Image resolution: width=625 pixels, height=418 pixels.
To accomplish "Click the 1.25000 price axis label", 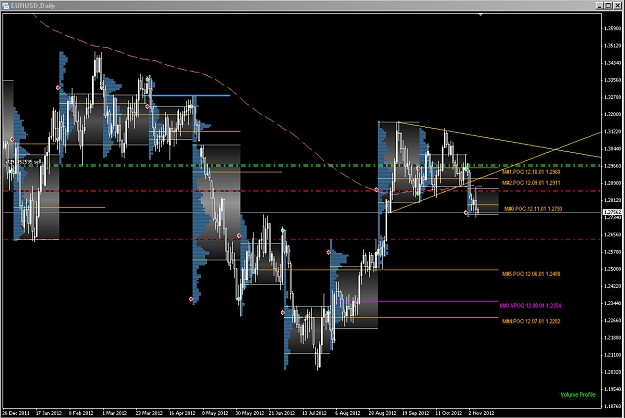I will 613,269.
